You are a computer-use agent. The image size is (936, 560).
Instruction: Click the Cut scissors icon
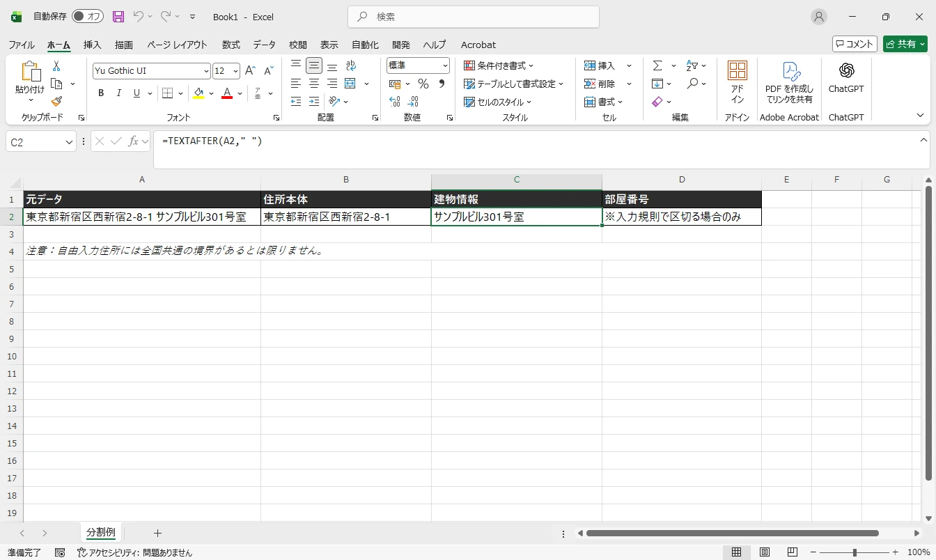pos(56,66)
